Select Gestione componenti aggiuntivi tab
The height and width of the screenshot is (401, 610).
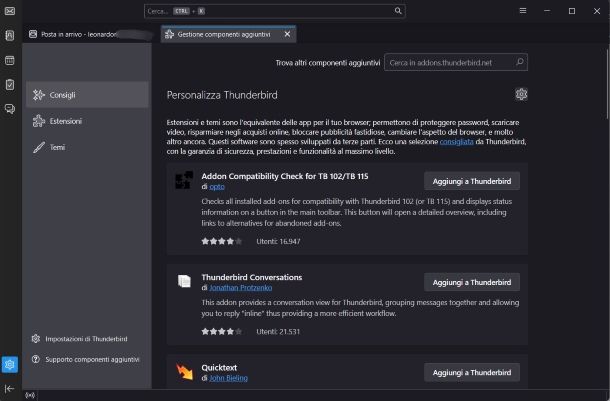[x=228, y=34]
